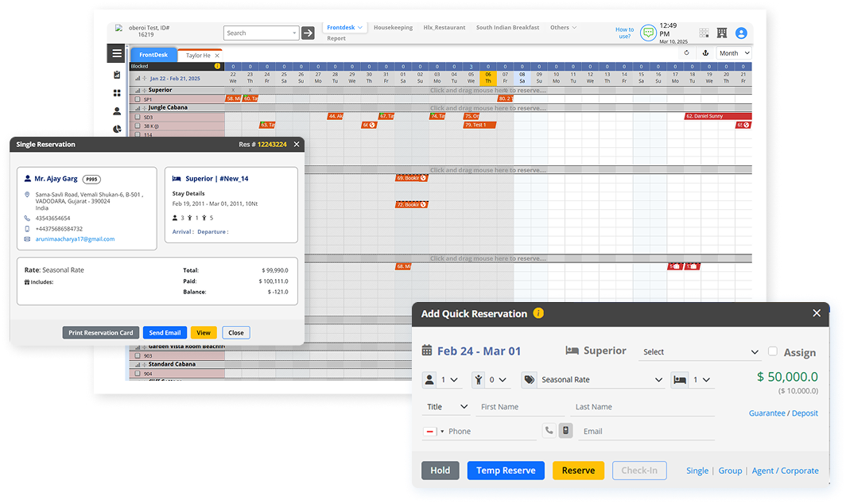846x504 pixels.
Task: Click the rooms bed icon next to count 1
Action: click(680, 380)
